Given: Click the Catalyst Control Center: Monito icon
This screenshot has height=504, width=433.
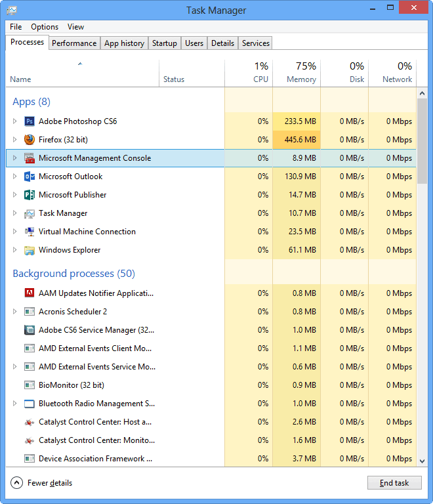Looking at the screenshot, I should (x=30, y=440).
